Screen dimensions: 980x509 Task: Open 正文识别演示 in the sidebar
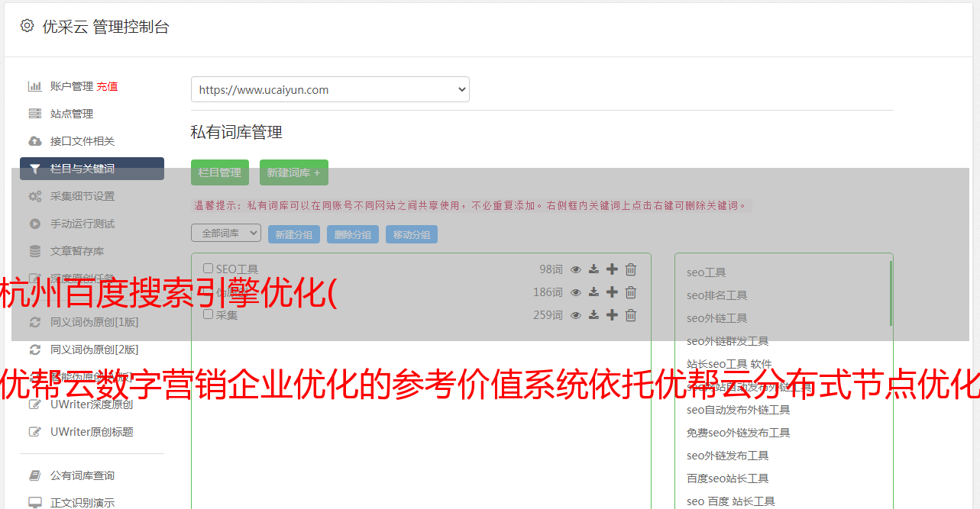click(x=82, y=503)
